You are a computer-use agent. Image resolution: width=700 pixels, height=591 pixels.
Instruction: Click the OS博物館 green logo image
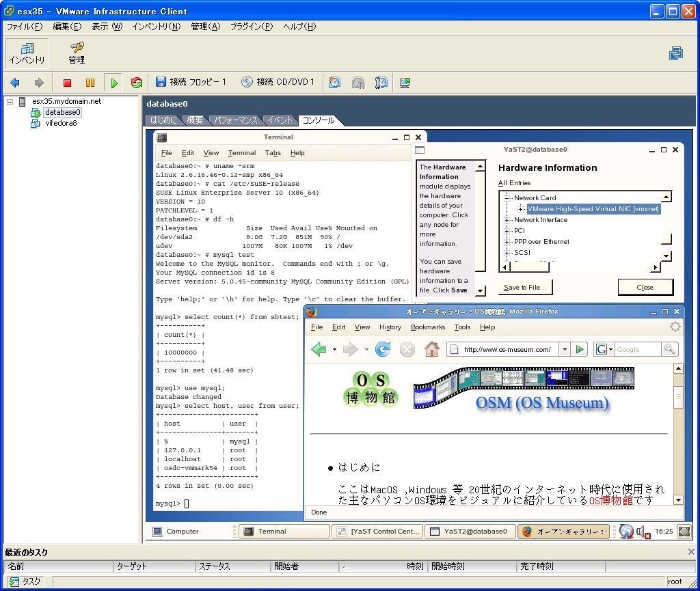(370, 389)
